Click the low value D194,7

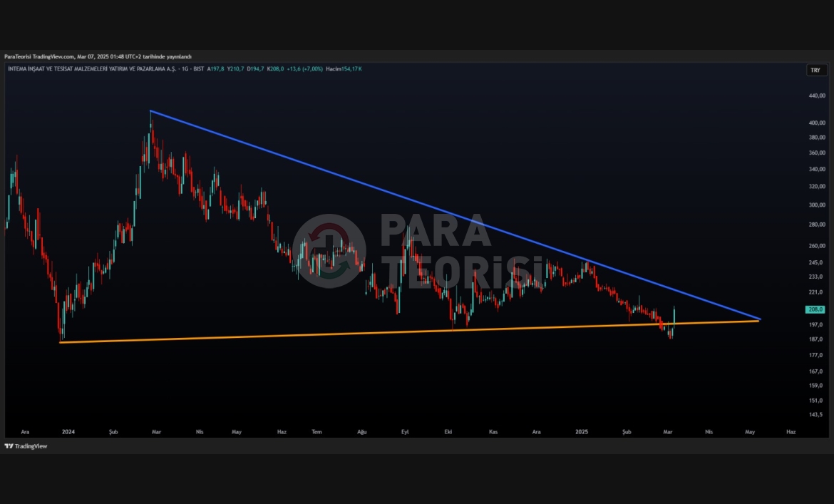click(x=255, y=68)
